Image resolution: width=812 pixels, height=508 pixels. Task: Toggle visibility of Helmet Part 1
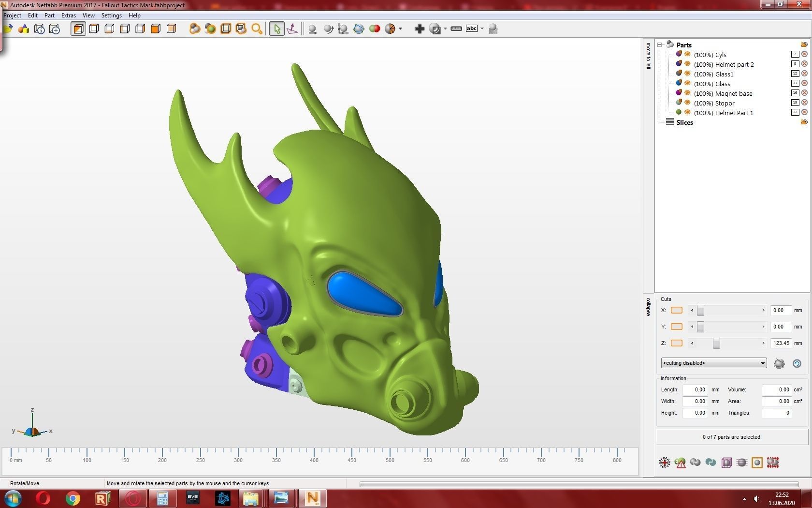point(688,112)
